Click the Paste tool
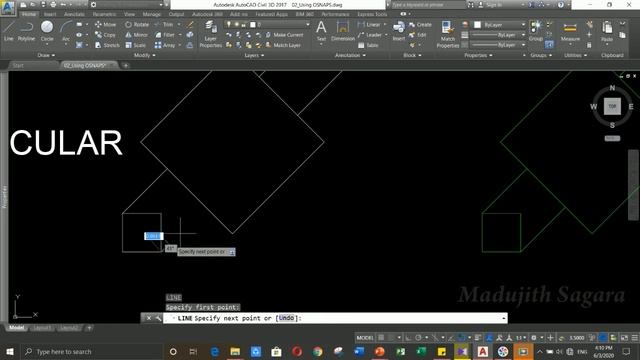This screenshot has width=640, height=360. coord(607,31)
